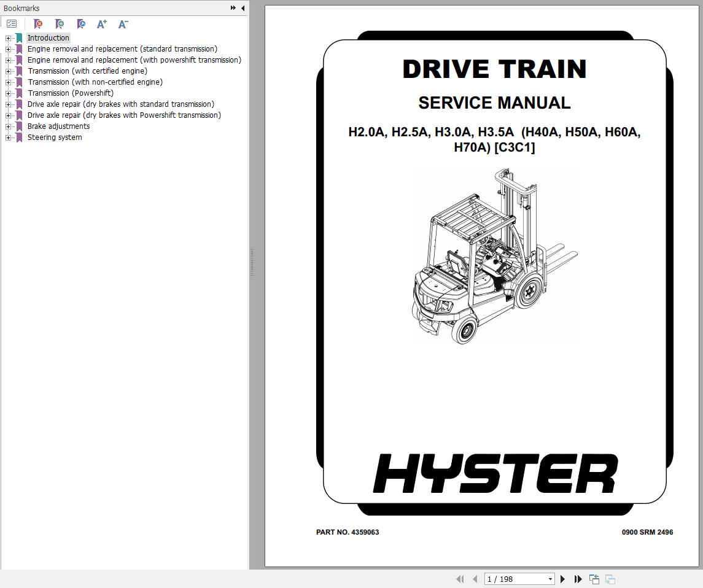Select the Transmission (Powershift) bookmark
The width and height of the screenshot is (703, 588).
71,93
